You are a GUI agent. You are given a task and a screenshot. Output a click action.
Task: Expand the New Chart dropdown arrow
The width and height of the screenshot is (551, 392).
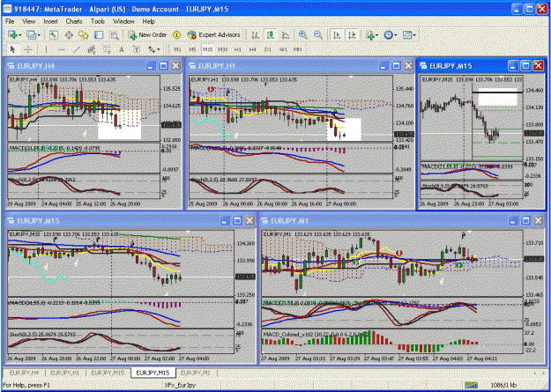pyautogui.click(x=20, y=35)
